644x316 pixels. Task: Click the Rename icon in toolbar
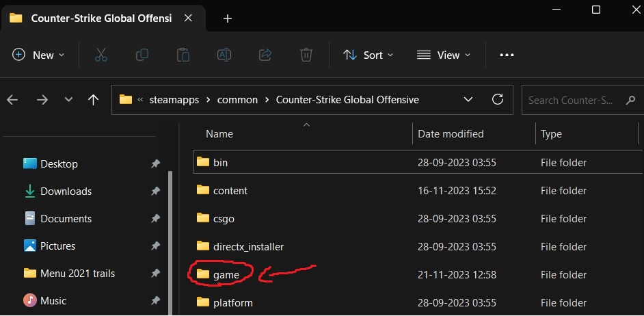[x=224, y=55]
